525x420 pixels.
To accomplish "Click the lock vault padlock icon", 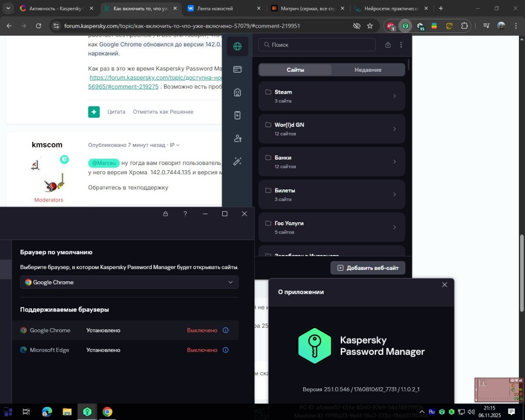I will [x=388, y=45].
